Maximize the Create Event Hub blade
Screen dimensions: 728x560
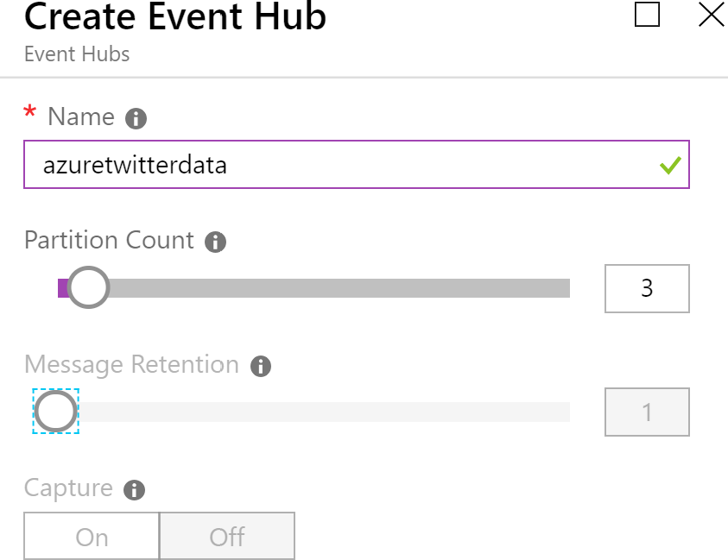pyautogui.click(x=647, y=16)
